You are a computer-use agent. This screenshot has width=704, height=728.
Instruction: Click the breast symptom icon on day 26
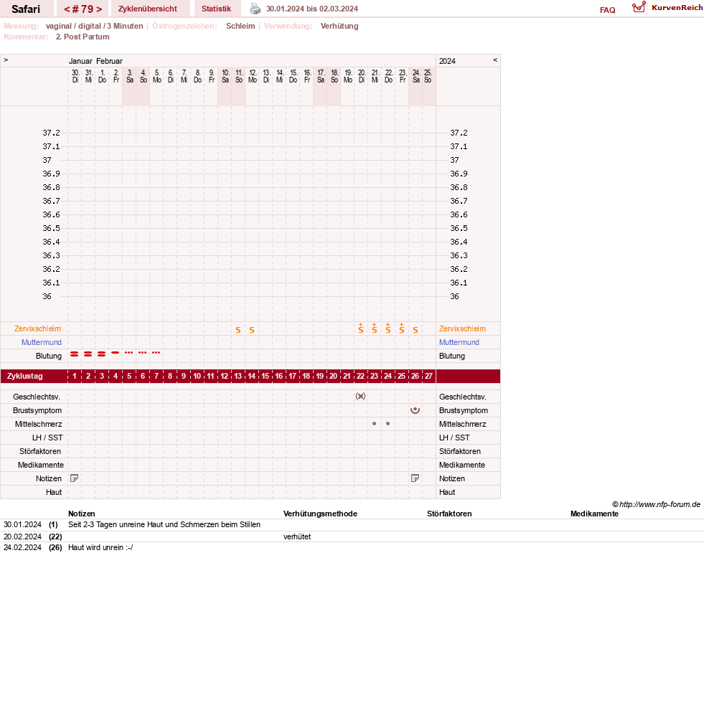pyautogui.click(x=415, y=410)
